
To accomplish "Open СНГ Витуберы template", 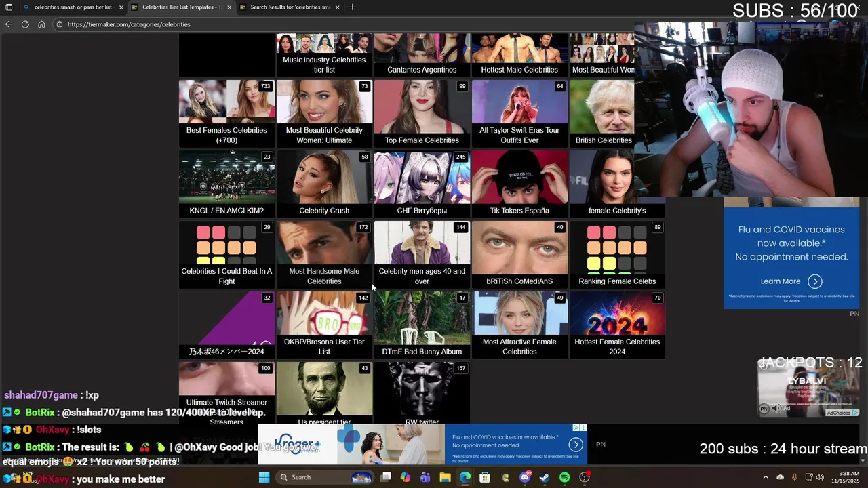I will click(x=422, y=184).
